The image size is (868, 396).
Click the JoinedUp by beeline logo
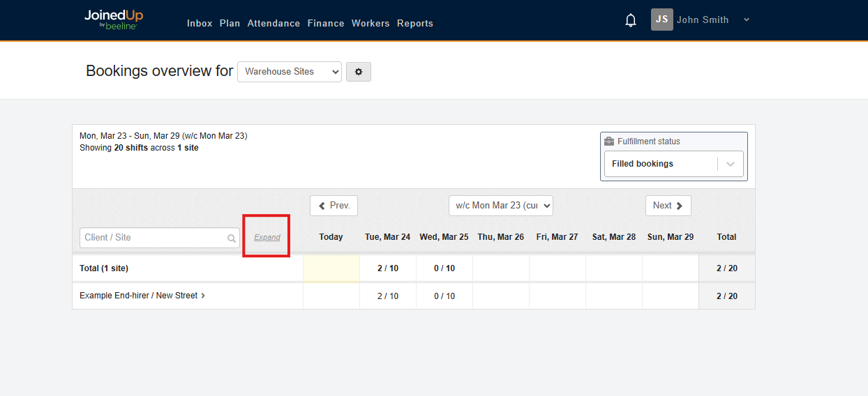click(x=113, y=20)
